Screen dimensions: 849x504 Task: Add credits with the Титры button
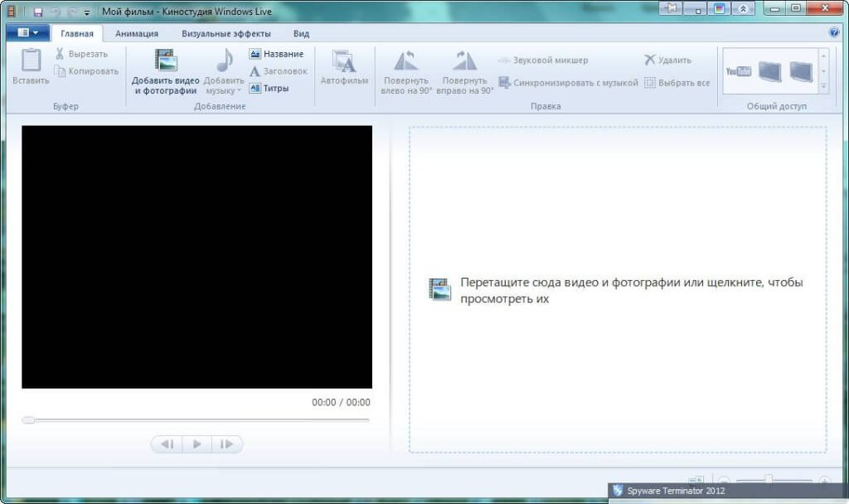click(x=269, y=88)
